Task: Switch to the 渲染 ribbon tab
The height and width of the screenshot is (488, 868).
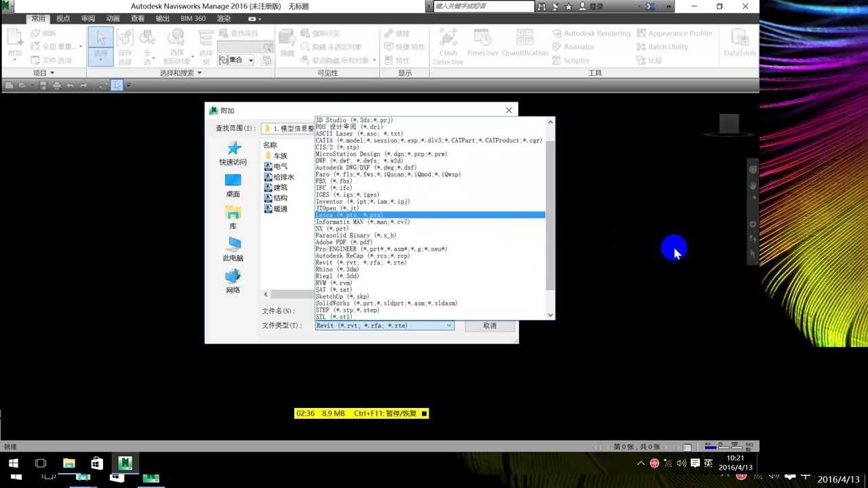Action: [224, 19]
